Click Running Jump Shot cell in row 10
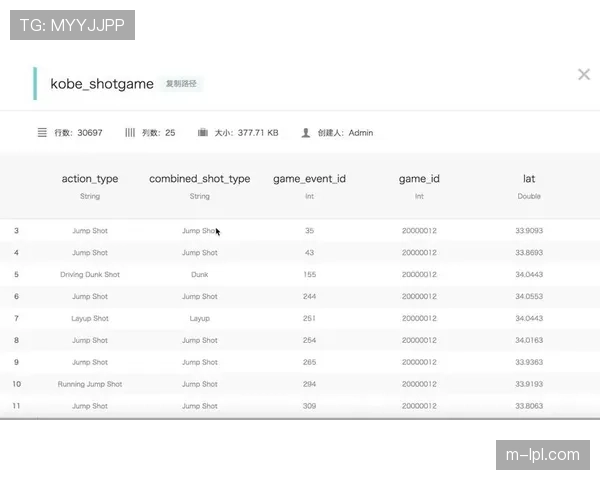 point(90,384)
